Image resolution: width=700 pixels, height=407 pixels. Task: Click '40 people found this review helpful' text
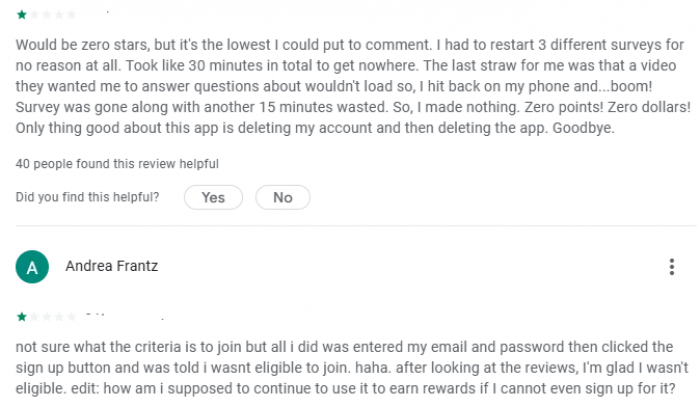[x=117, y=164]
